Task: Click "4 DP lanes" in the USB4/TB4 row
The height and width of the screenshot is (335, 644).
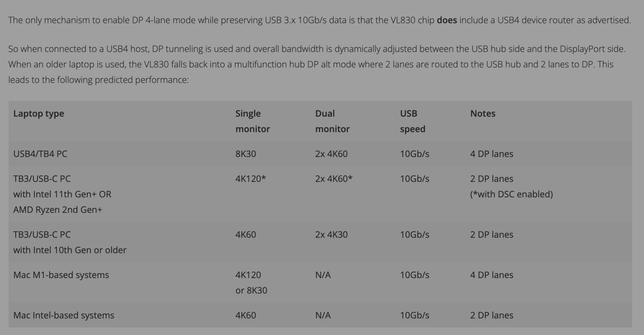Action: pyautogui.click(x=491, y=154)
